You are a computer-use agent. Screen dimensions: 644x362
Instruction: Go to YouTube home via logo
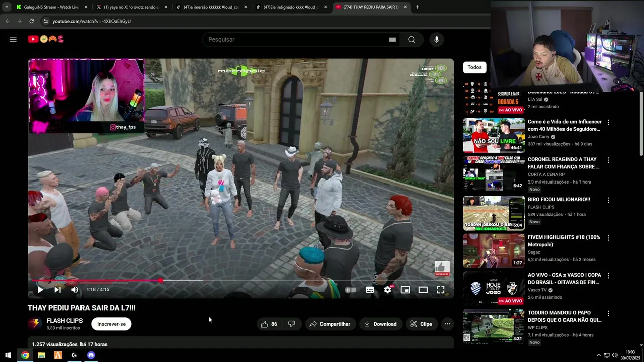(46, 39)
